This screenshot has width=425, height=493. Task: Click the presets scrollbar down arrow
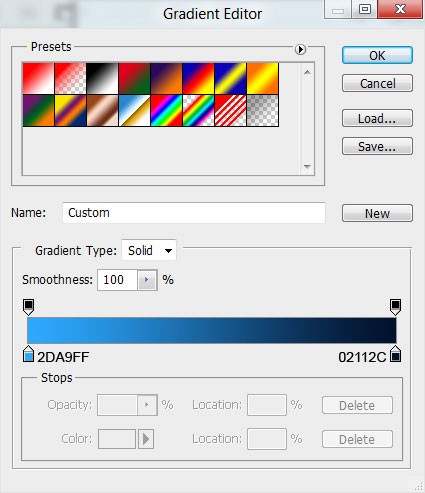point(307,166)
